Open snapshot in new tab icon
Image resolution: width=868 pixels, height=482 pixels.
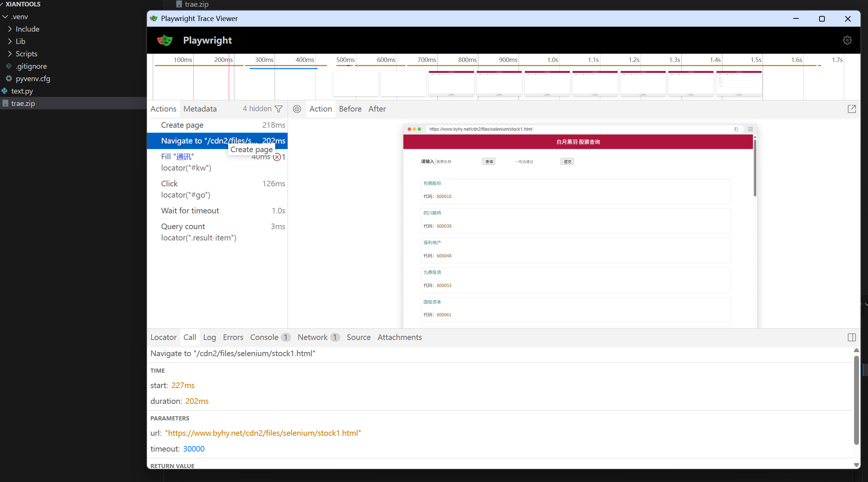click(x=851, y=109)
